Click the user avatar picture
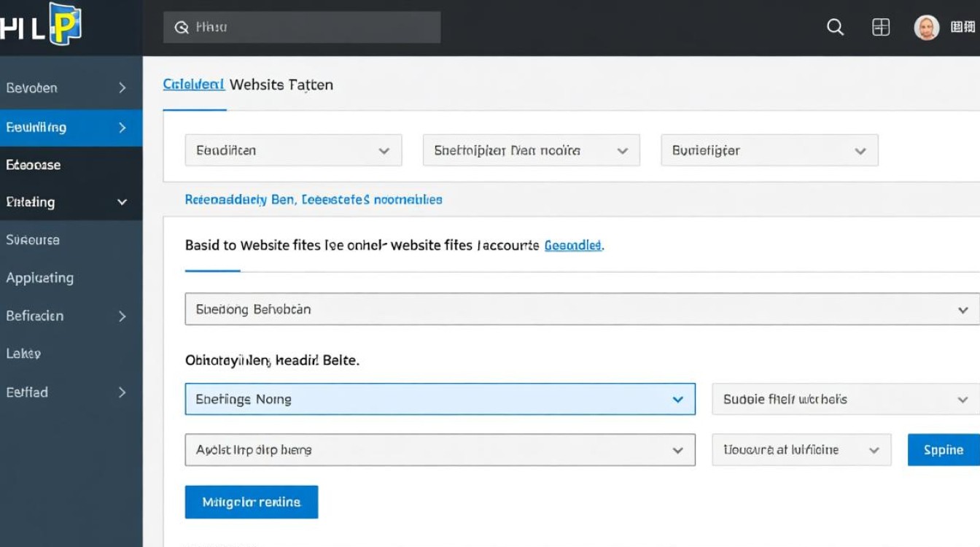The height and width of the screenshot is (547, 980). click(x=926, y=28)
